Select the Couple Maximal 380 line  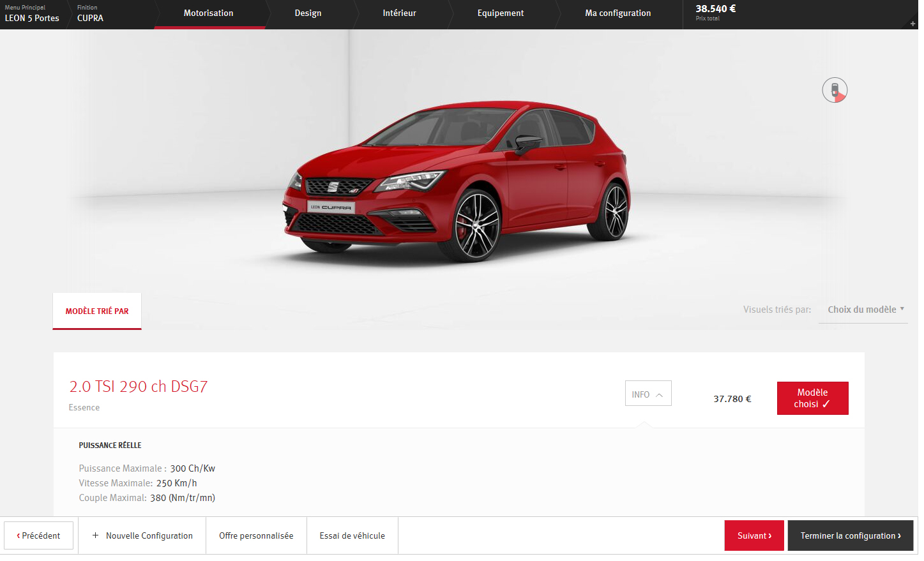pos(147,498)
